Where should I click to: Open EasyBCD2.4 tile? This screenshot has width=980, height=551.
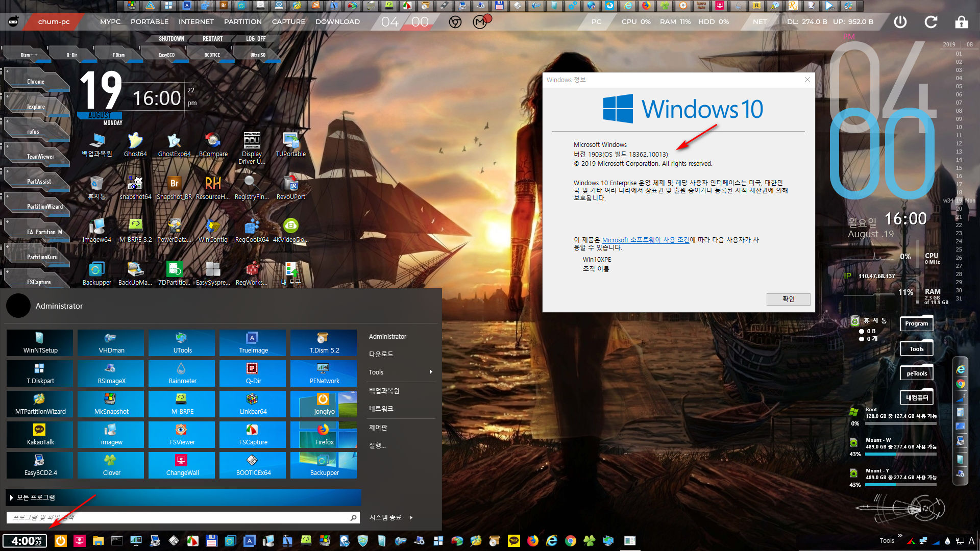tap(40, 465)
